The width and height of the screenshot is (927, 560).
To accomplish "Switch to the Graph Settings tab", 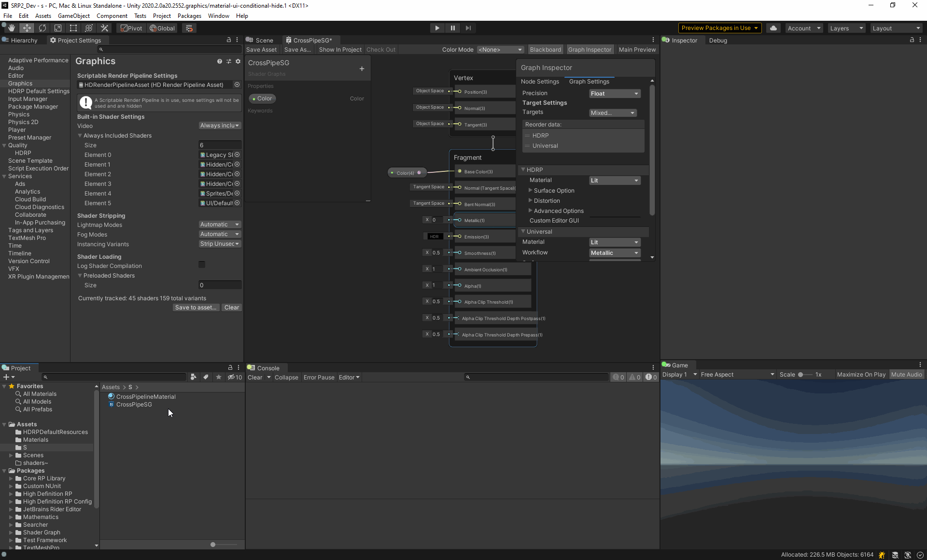I will click(x=589, y=81).
